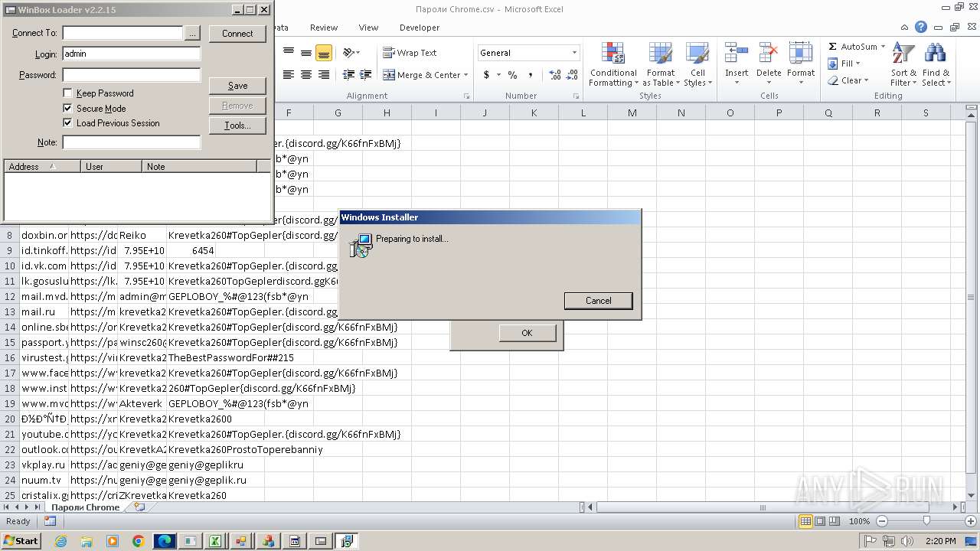Screen dimensions: 980x551
Task: Apply comma style format
Action: [x=531, y=75]
